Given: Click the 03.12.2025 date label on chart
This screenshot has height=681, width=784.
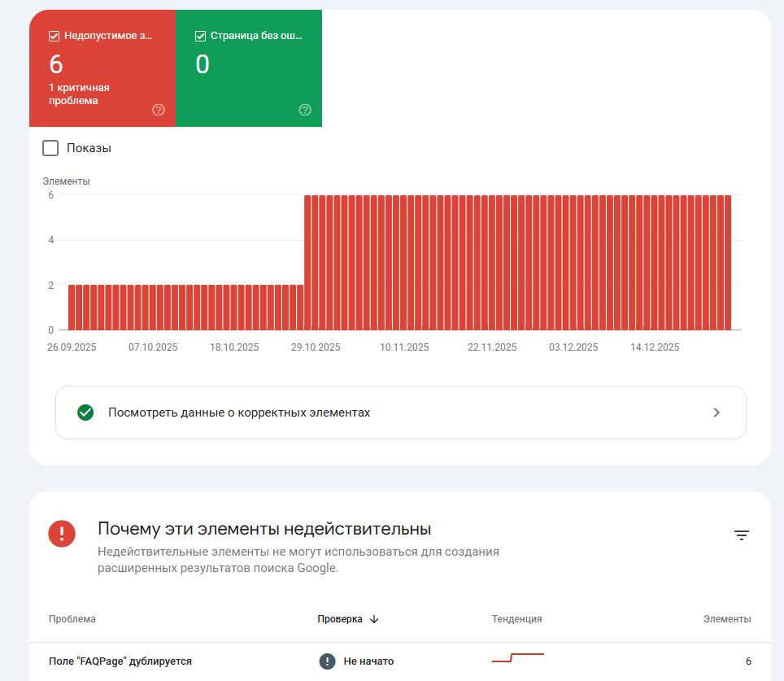Looking at the screenshot, I should 573,347.
